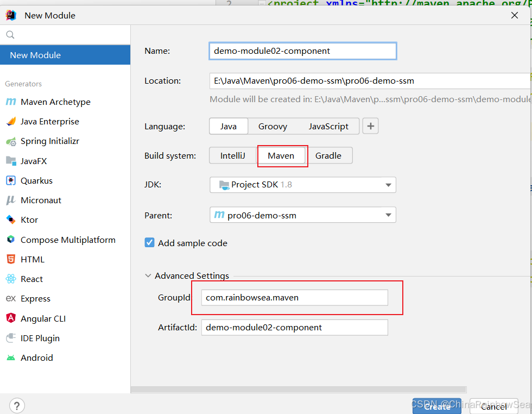Open the Android robot generator icon

[x=11, y=357]
